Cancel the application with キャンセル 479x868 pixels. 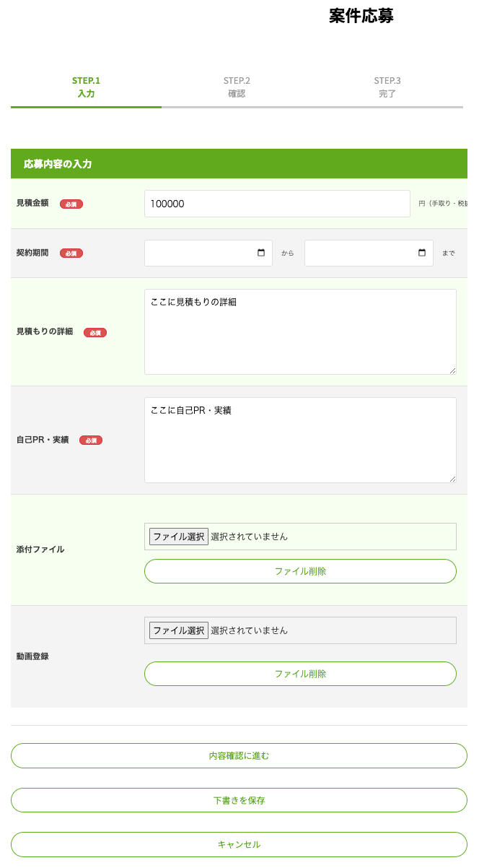[x=239, y=844]
